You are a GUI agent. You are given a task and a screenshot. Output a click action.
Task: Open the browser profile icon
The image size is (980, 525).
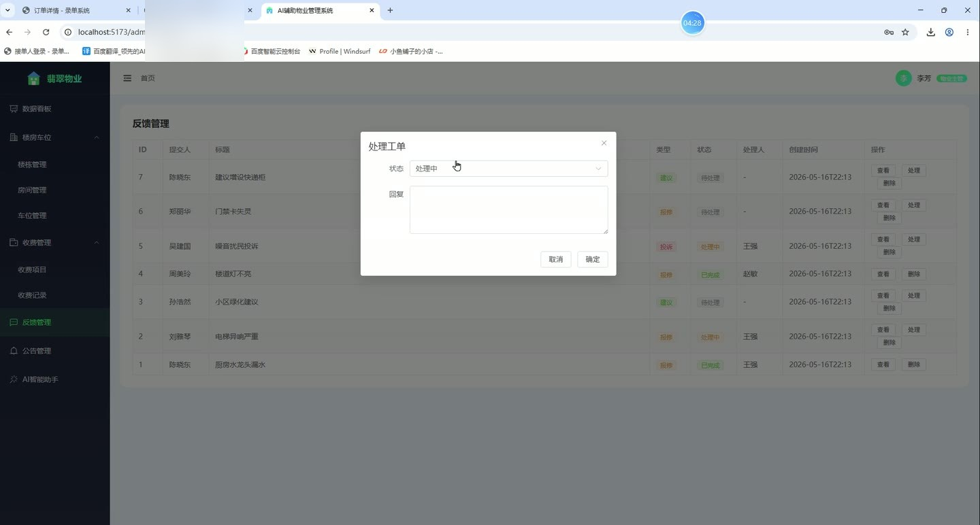click(x=949, y=32)
